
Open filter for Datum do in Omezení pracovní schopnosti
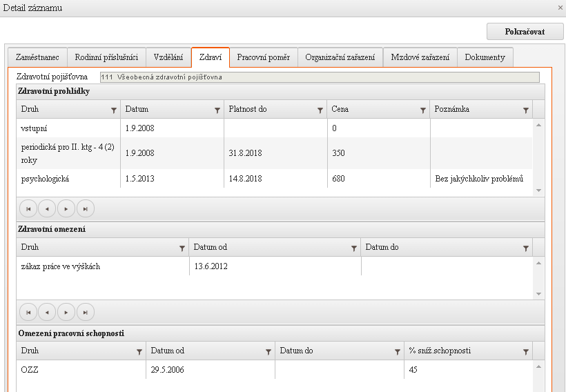pyautogui.click(x=398, y=351)
